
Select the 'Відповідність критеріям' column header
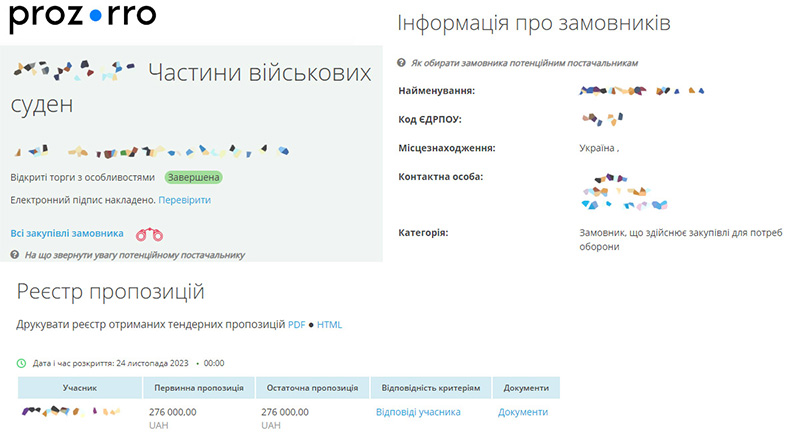click(429, 388)
